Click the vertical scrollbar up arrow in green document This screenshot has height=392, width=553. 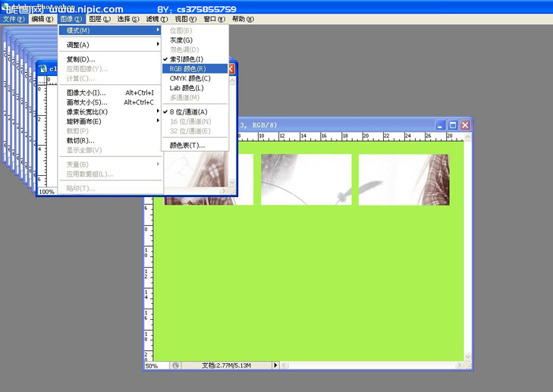[x=468, y=138]
